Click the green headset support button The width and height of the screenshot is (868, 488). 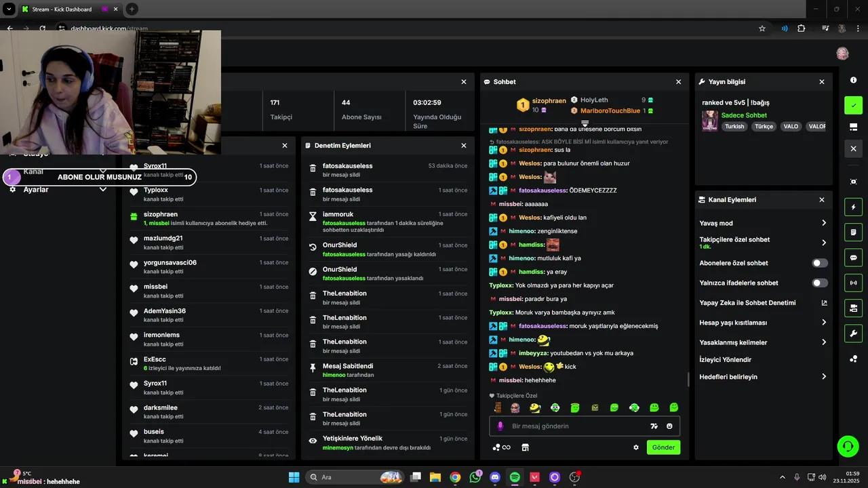(x=848, y=446)
